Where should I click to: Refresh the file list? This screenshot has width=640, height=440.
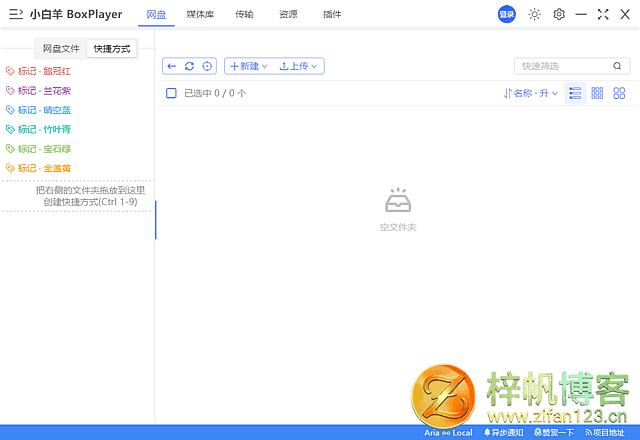click(189, 66)
